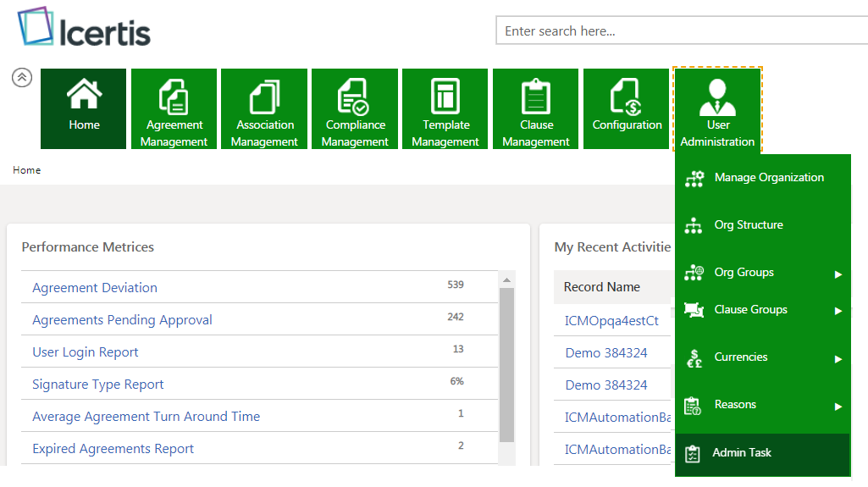
Task: Open the Agreement Deviation report link
Action: (95, 288)
